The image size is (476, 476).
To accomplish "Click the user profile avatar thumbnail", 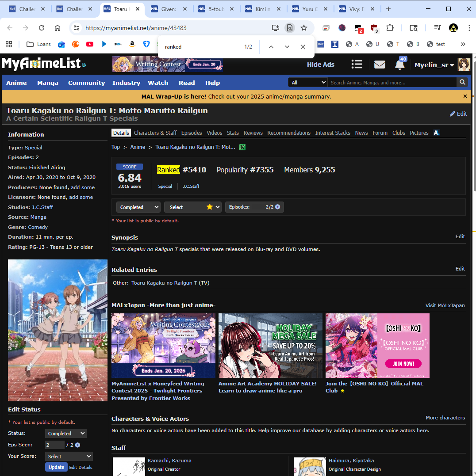I will (464, 65).
